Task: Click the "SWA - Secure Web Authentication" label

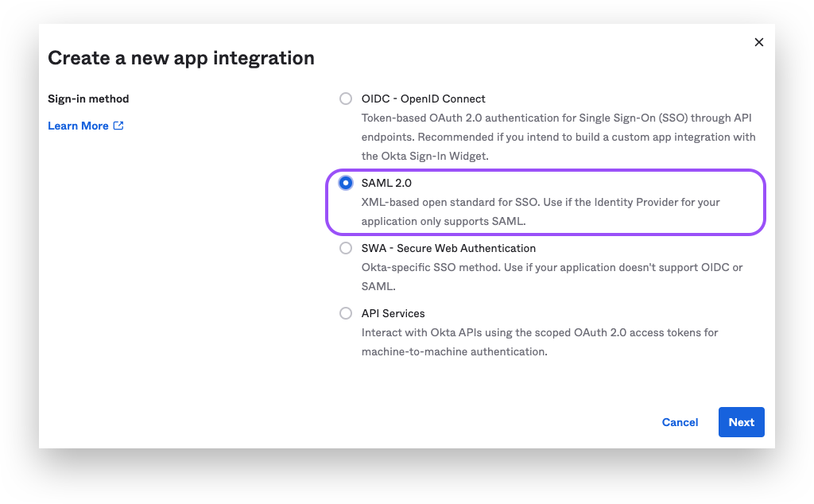Action: click(x=448, y=248)
